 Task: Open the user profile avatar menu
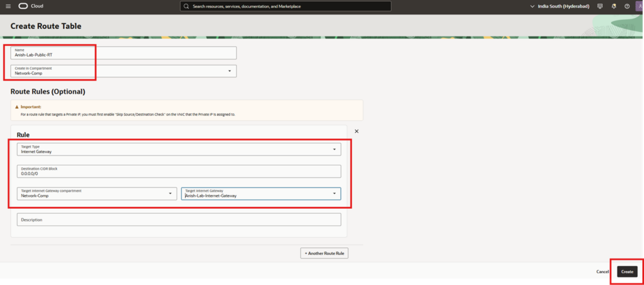click(x=639, y=6)
